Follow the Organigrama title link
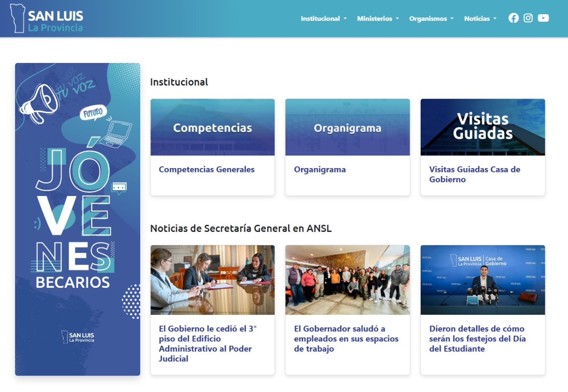Screen dimensions: 568x392 pyautogui.click(x=320, y=169)
